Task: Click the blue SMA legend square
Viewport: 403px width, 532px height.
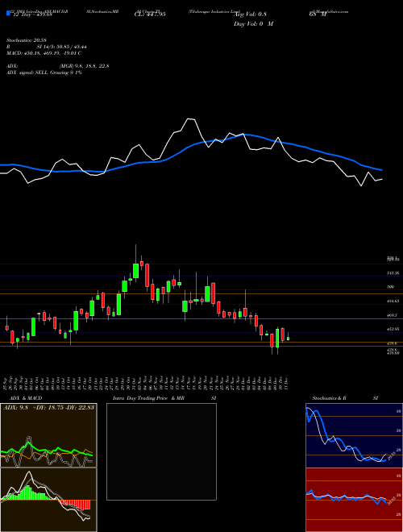Action: tap(8, 13)
